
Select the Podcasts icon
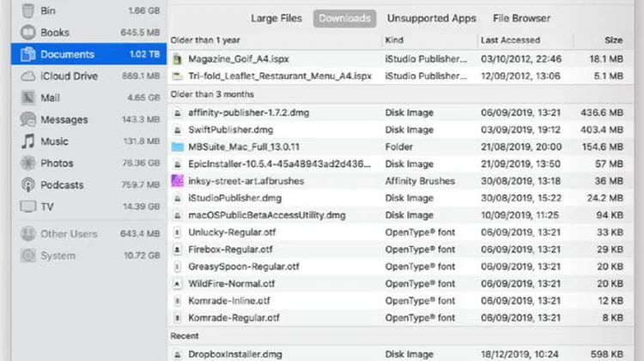(28, 184)
